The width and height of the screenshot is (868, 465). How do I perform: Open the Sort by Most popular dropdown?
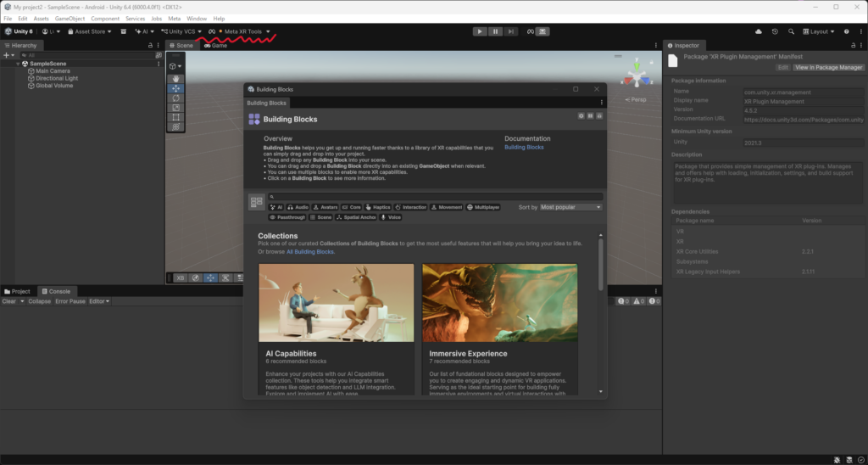click(570, 207)
